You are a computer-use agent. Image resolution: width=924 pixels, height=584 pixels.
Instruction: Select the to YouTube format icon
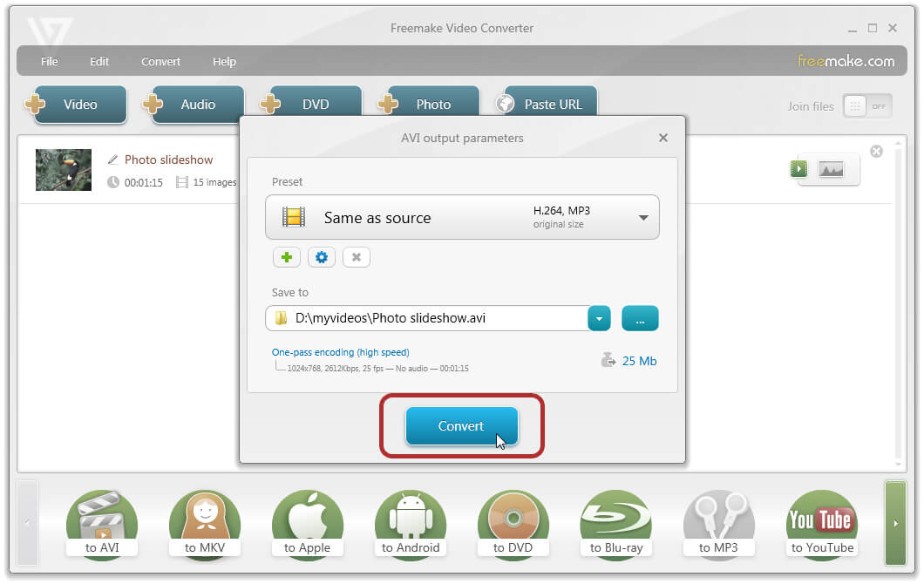coord(821,524)
